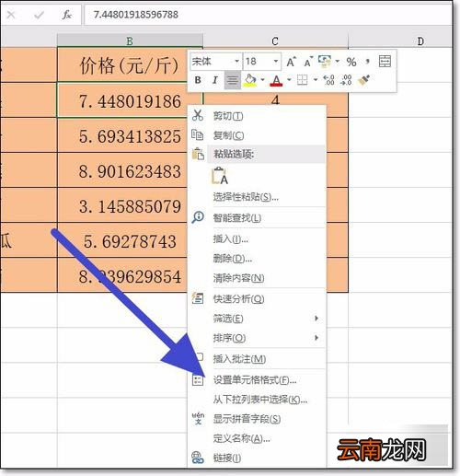Choose 剪切(T) from context menu
This screenshot has width=460, height=476.
257,116
